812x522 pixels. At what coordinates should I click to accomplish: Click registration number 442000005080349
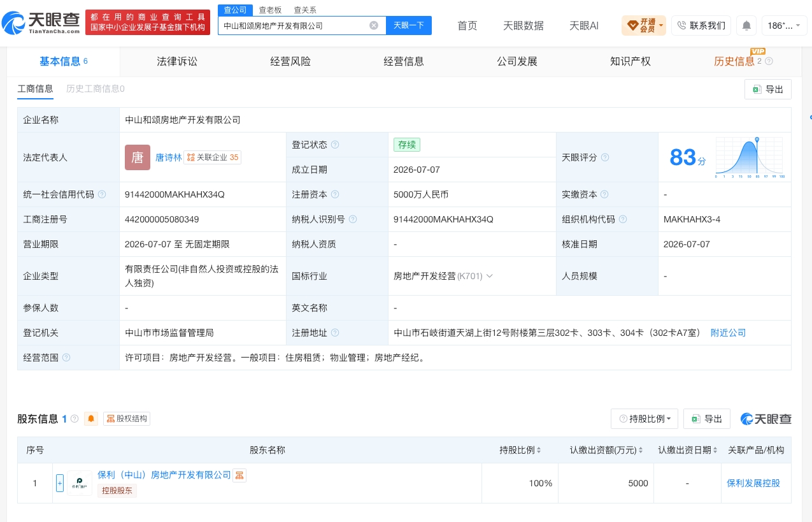pos(162,219)
